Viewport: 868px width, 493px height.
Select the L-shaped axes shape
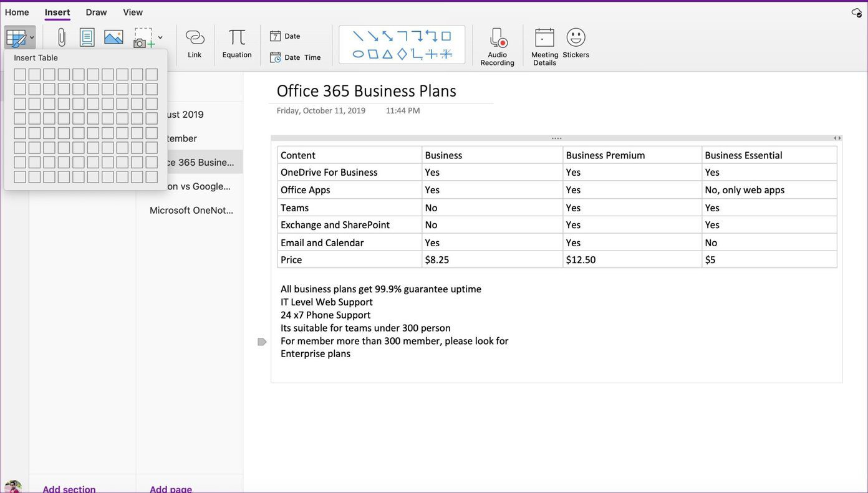point(417,54)
